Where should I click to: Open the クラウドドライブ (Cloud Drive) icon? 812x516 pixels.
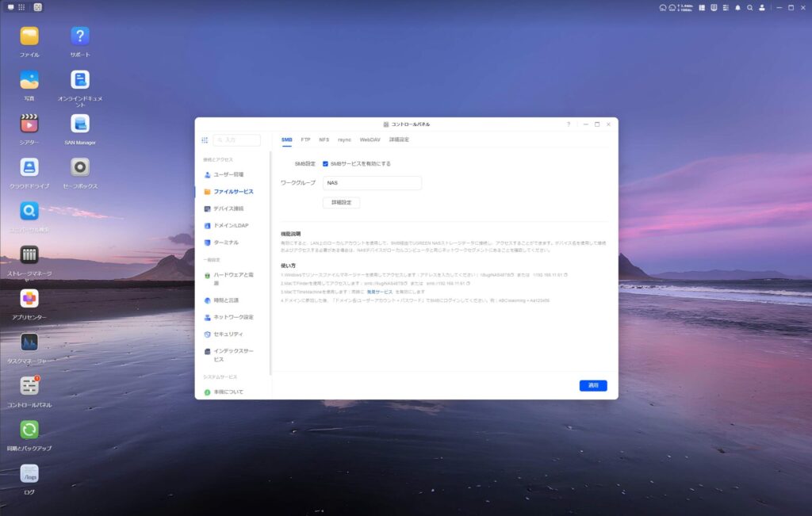[x=29, y=167]
